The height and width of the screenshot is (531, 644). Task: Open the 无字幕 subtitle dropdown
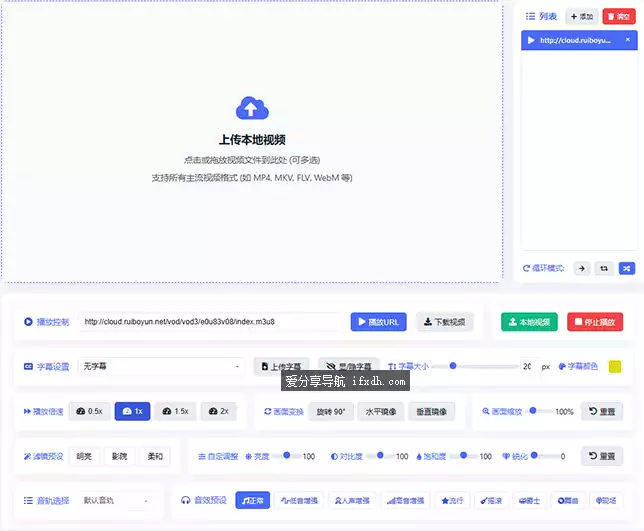(161, 366)
